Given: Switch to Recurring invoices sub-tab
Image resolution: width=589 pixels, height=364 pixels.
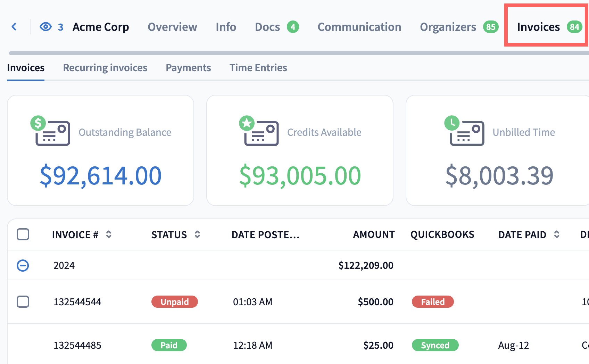Looking at the screenshot, I should tap(105, 68).
